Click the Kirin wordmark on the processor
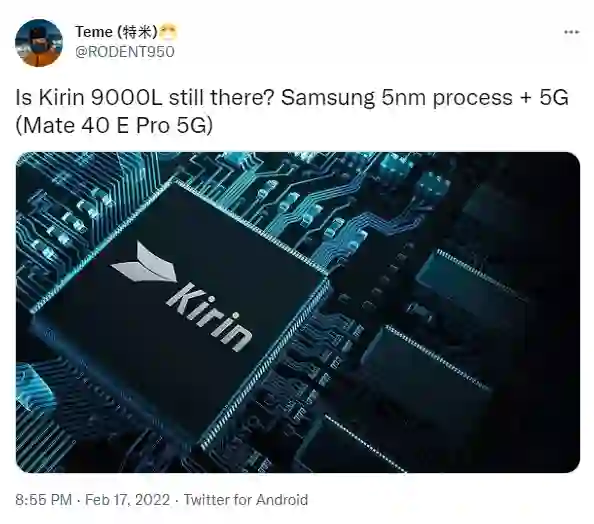The height and width of the screenshot is (524, 594). click(209, 318)
